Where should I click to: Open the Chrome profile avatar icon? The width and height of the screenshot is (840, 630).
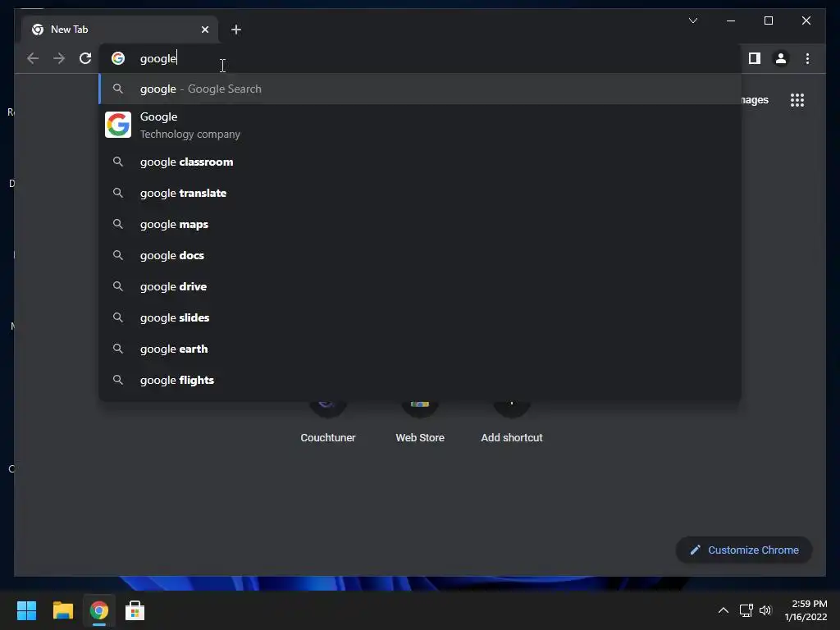click(781, 58)
